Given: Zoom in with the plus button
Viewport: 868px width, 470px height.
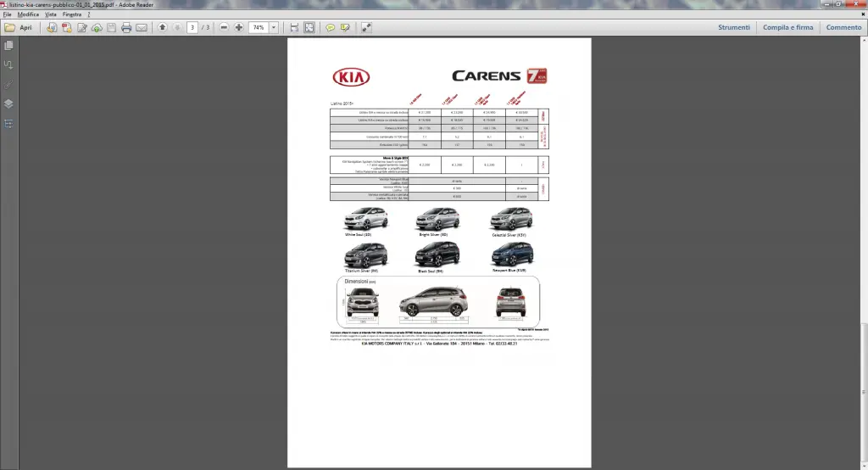Looking at the screenshot, I should pos(238,27).
